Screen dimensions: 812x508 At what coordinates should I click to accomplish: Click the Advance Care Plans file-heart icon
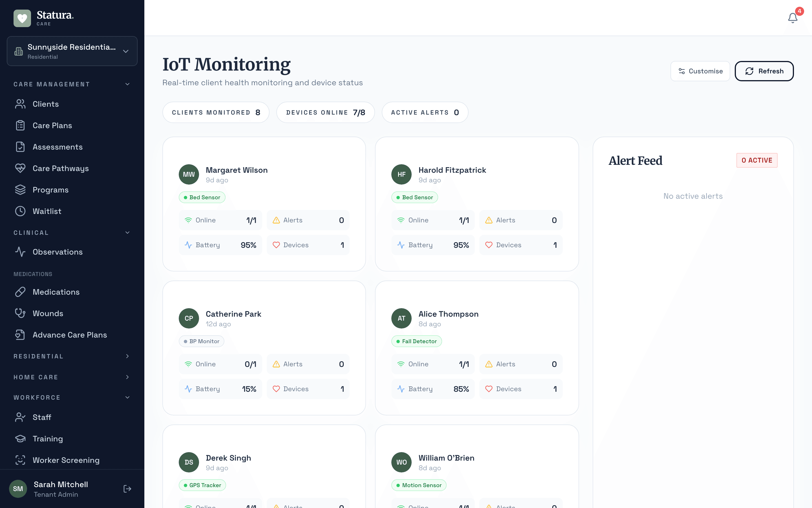point(20,335)
